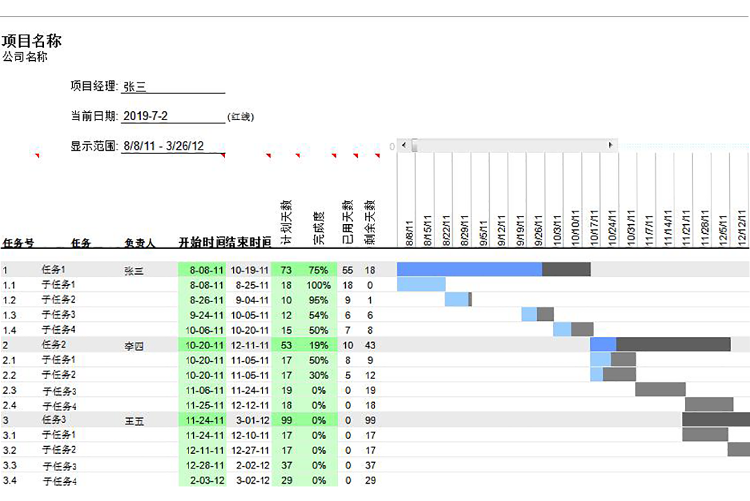This screenshot has height=501, width=750.
Task: Select the 100% completion cell in row 1.1
Action: (318, 285)
